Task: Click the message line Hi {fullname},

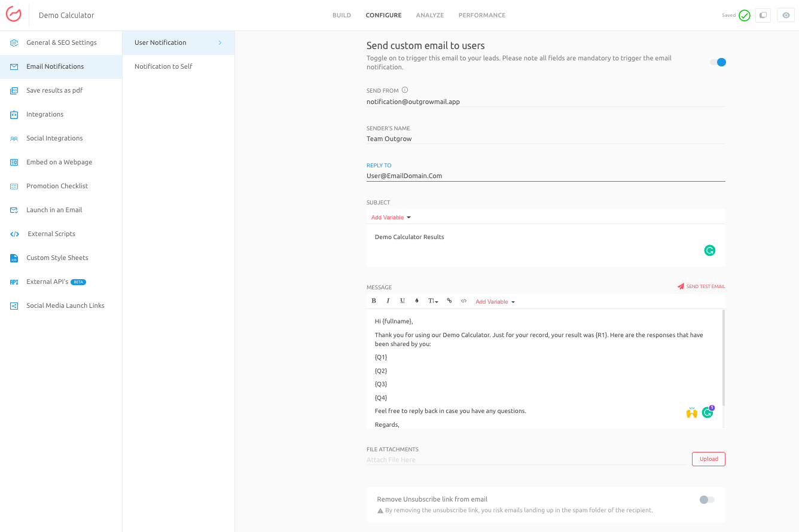Action: coord(394,322)
